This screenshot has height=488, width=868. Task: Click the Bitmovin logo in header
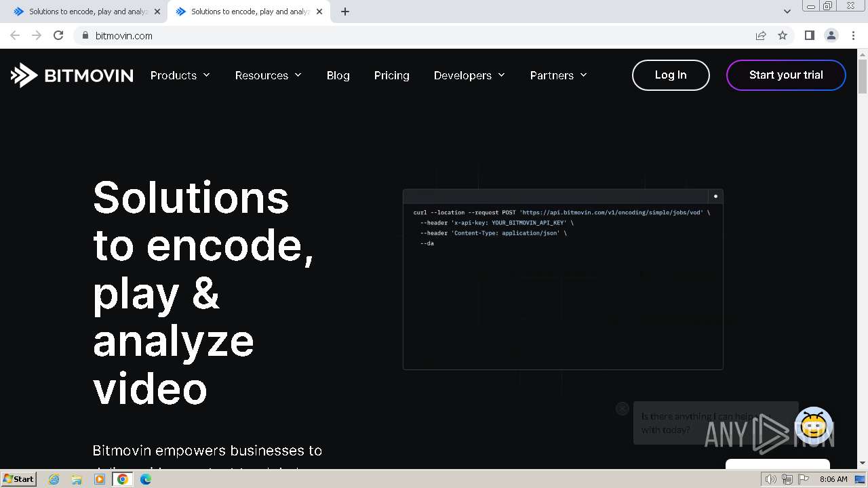pos(72,75)
